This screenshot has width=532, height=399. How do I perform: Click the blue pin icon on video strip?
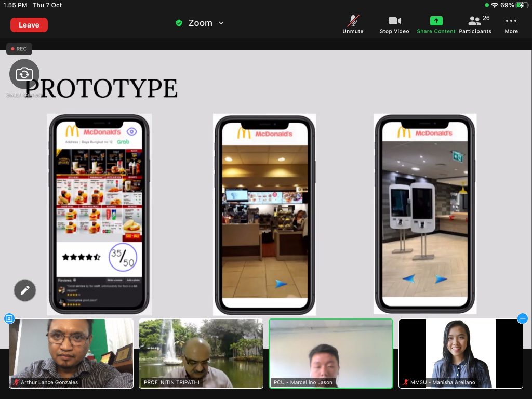coord(9,318)
